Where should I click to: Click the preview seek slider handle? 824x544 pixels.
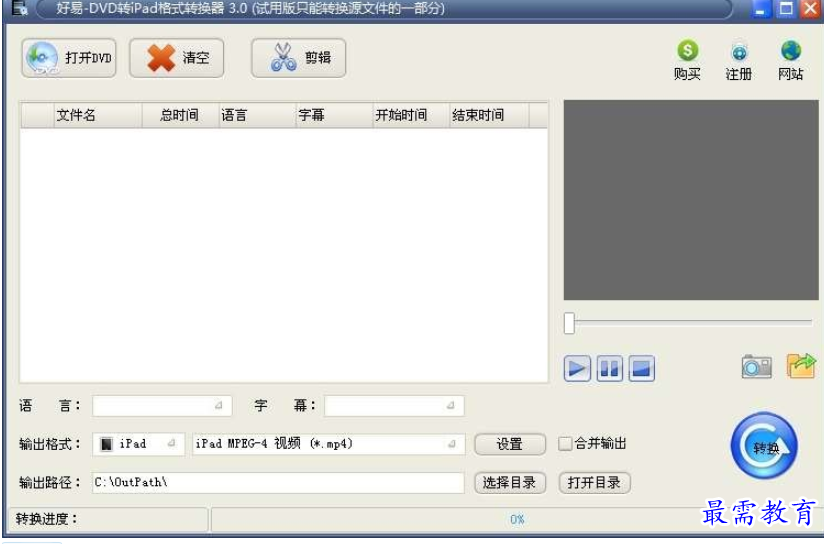click(569, 323)
